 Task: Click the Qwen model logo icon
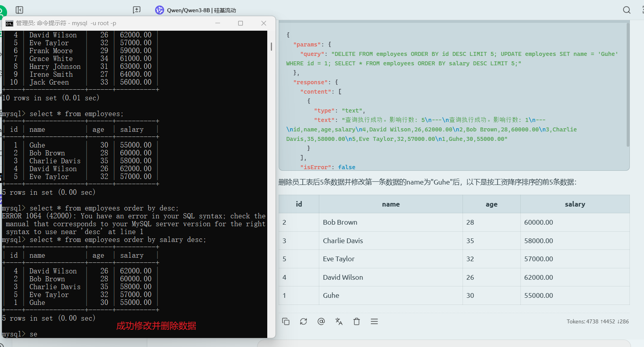point(159,10)
